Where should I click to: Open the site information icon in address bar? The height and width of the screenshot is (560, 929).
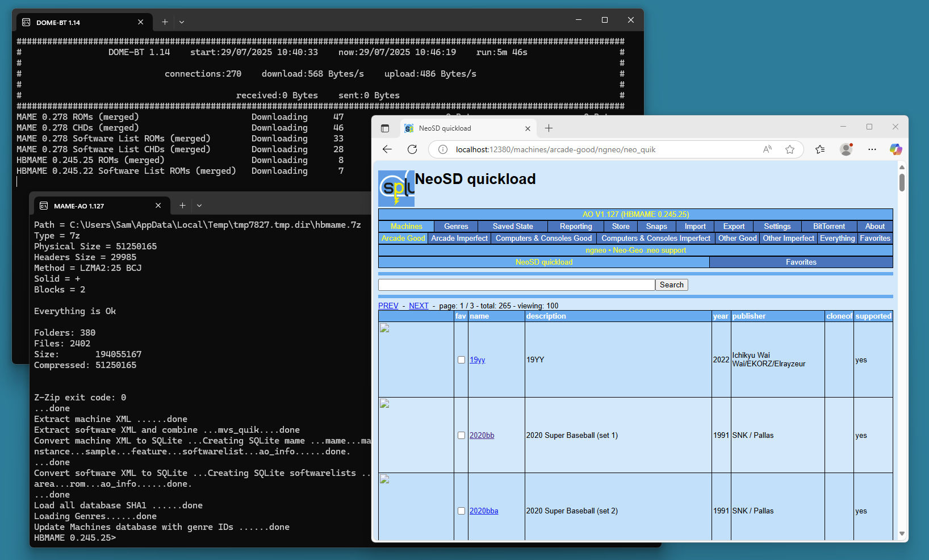pyautogui.click(x=443, y=149)
